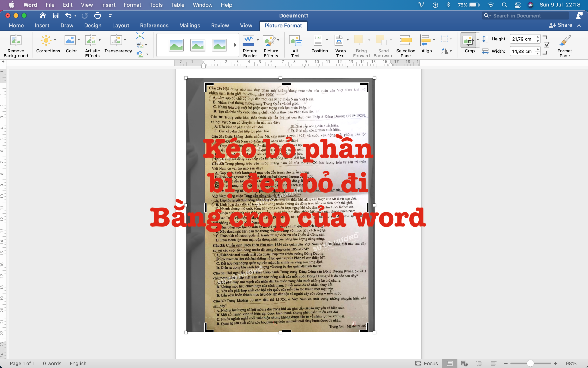Collapse the ribbon with the chevron
Viewport: 588px width, 368px height.
tap(579, 25)
